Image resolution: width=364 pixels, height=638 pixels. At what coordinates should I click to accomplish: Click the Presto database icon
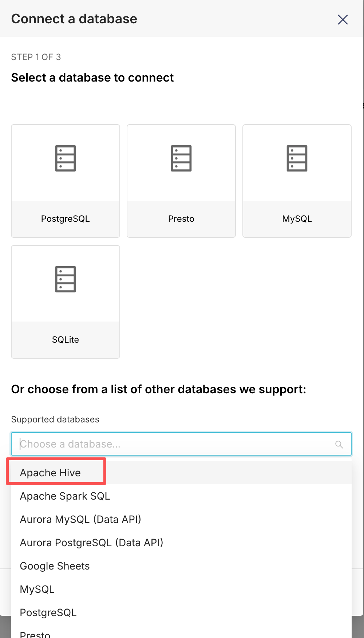pyautogui.click(x=181, y=158)
